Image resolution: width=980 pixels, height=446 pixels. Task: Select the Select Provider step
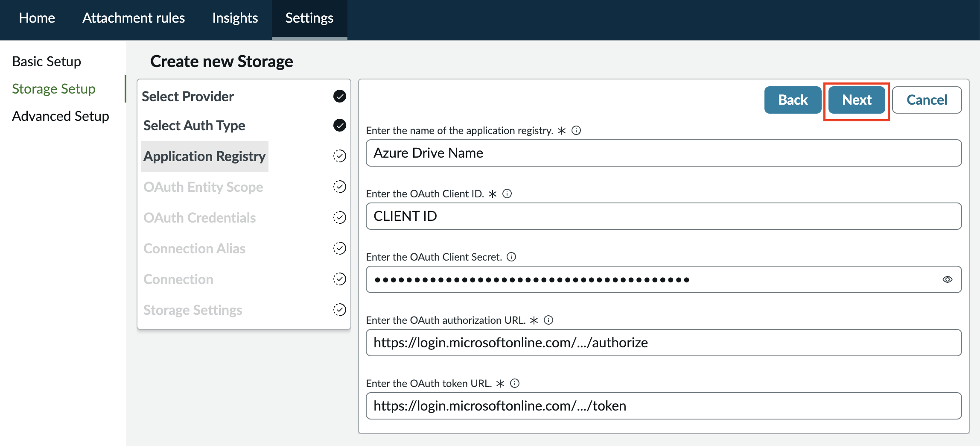pyautogui.click(x=188, y=97)
